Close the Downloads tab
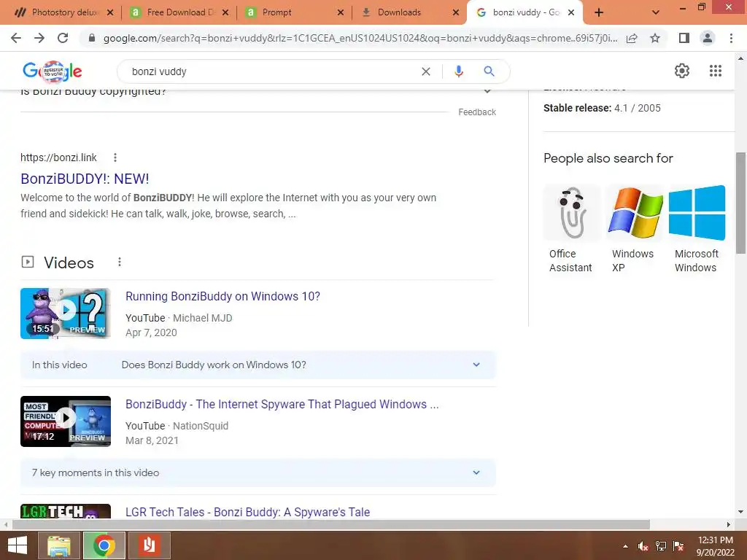 (456, 12)
